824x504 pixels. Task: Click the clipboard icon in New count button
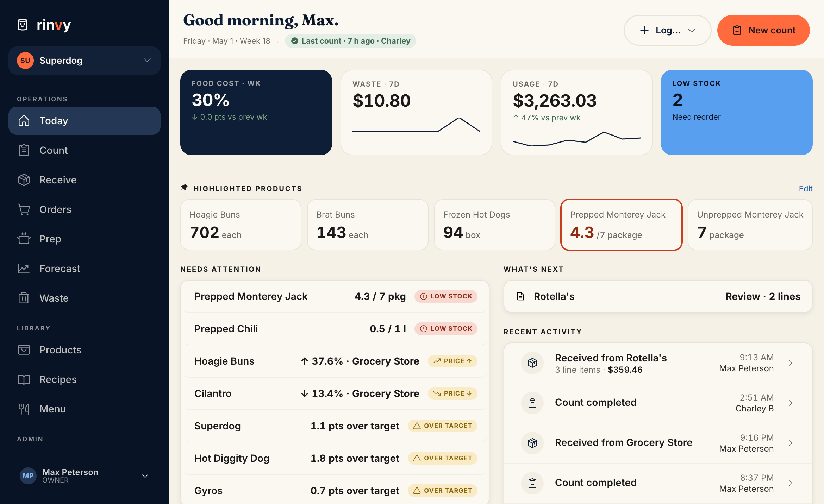(x=737, y=30)
